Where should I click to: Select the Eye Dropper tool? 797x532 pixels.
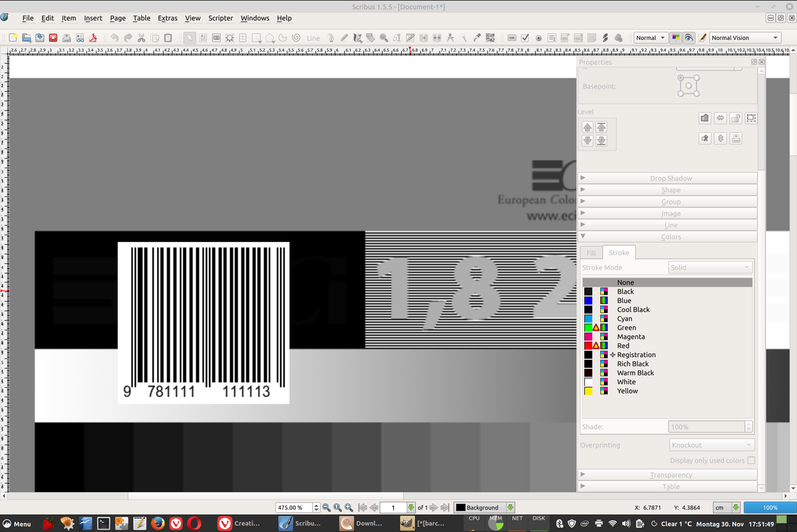(x=477, y=38)
